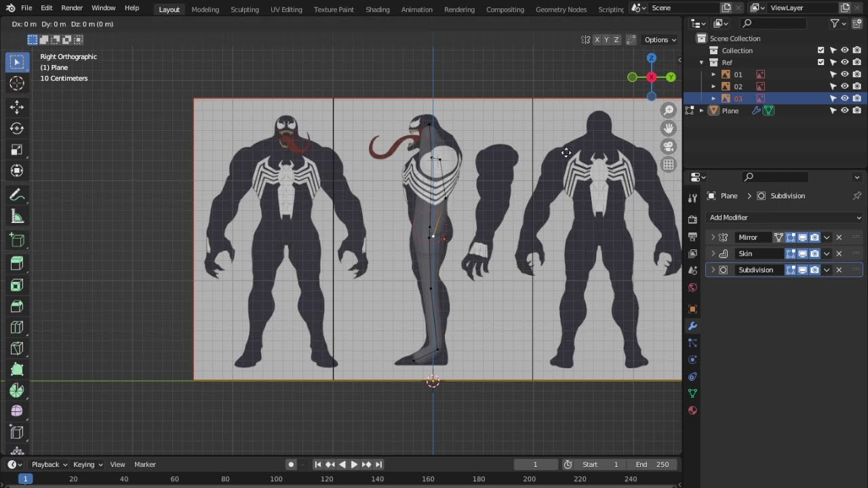Expand the Plane object tree row

click(x=702, y=110)
